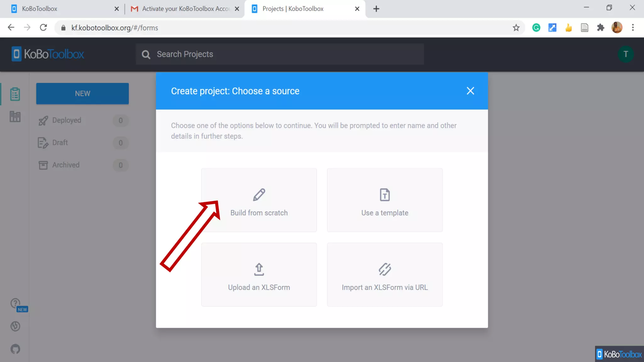Open the Library sidebar icon
The width and height of the screenshot is (644, 362).
coord(15,117)
